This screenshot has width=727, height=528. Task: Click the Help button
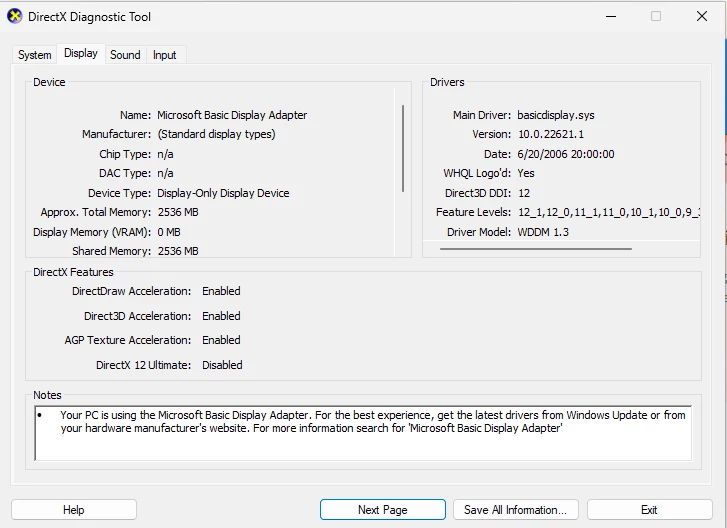[74, 510]
